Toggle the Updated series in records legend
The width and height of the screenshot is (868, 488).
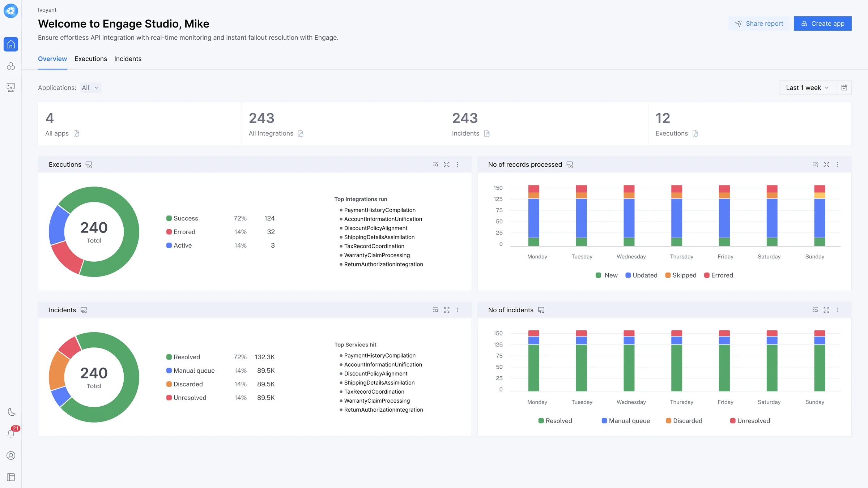tap(641, 275)
